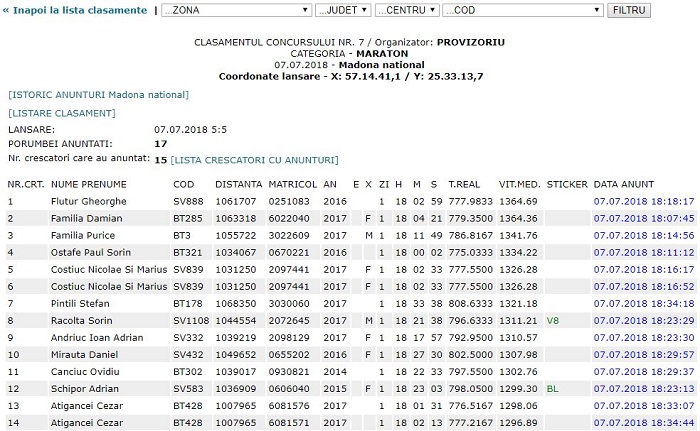Click code SV1108 cell

tap(191, 320)
